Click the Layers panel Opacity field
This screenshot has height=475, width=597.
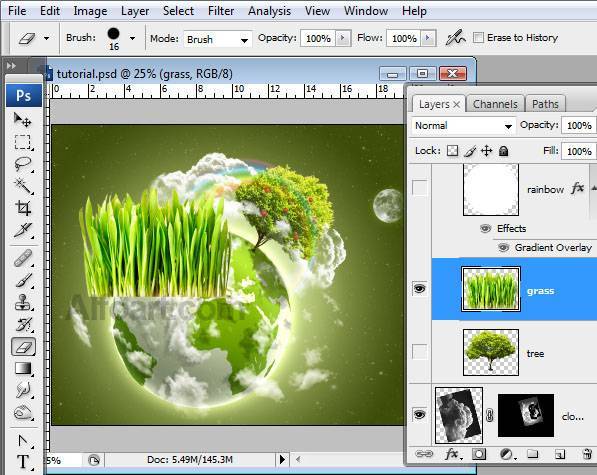(579, 126)
